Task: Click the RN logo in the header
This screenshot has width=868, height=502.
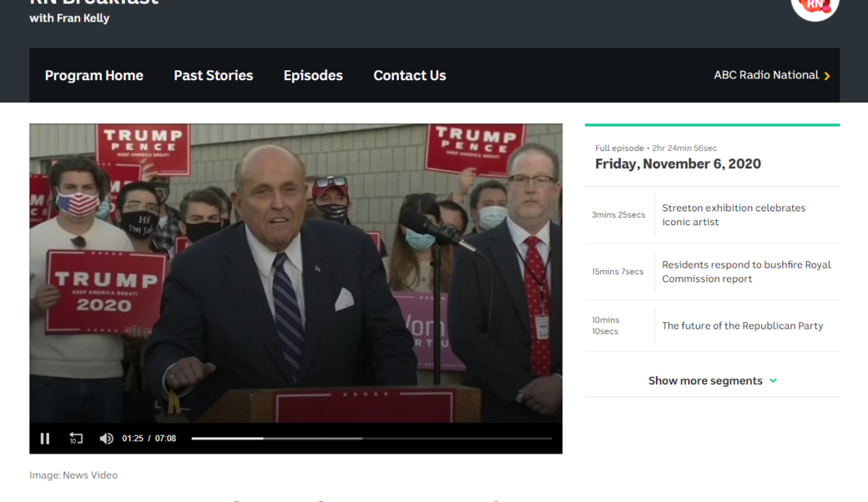Action: (815, 7)
